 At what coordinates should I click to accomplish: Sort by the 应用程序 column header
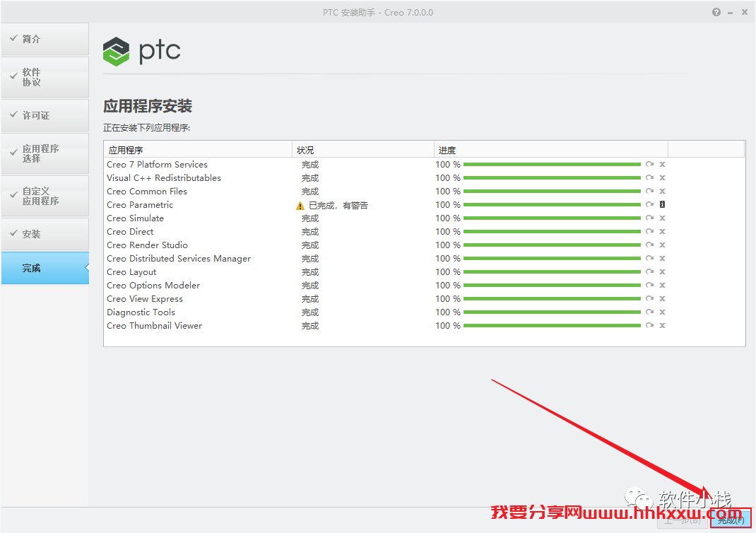(198, 150)
